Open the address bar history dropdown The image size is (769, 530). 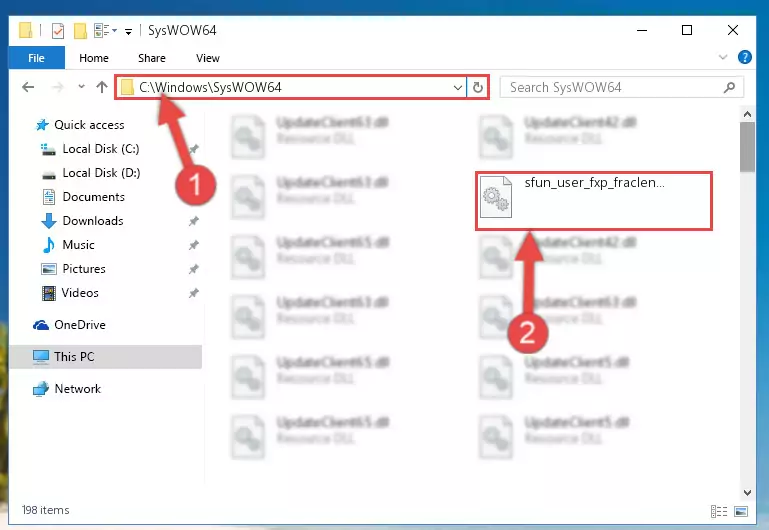pos(458,88)
